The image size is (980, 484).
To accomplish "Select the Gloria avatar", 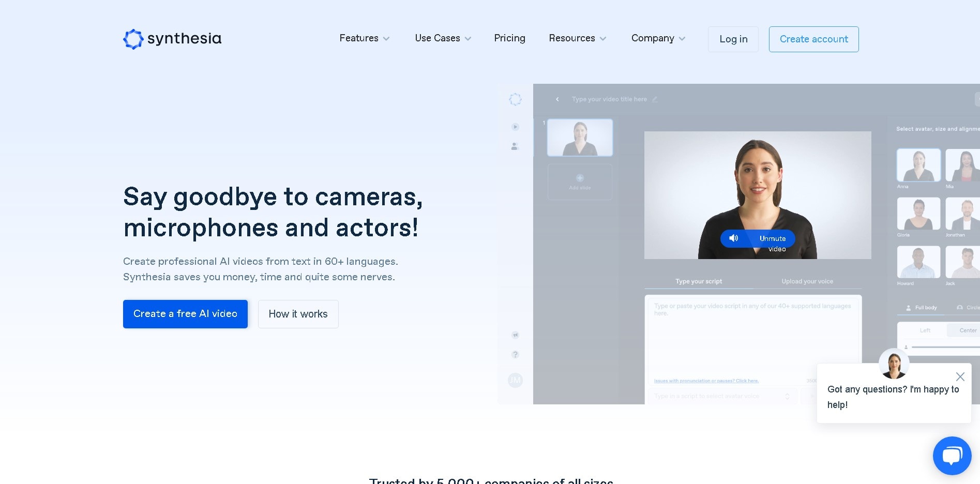I will point(918,214).
